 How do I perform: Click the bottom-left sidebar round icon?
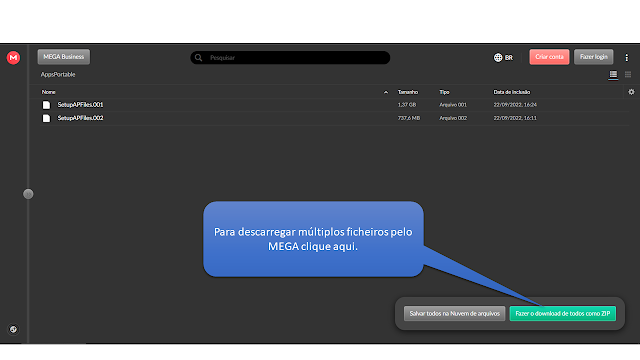pos(13,329)
